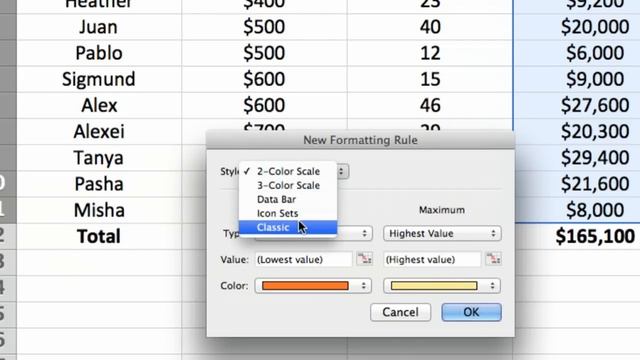
Task: Select the cell containing Pablo
Action: [x=99, y=53]
